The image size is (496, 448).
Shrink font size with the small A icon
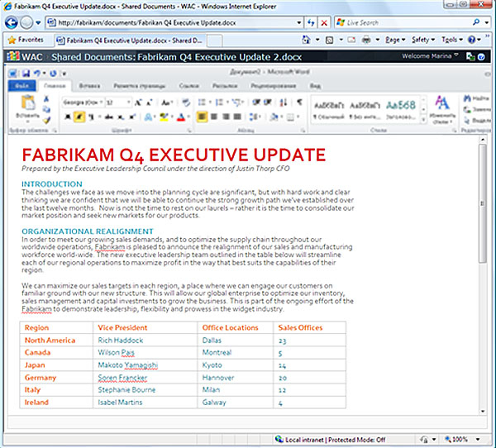tap(150, 102)
